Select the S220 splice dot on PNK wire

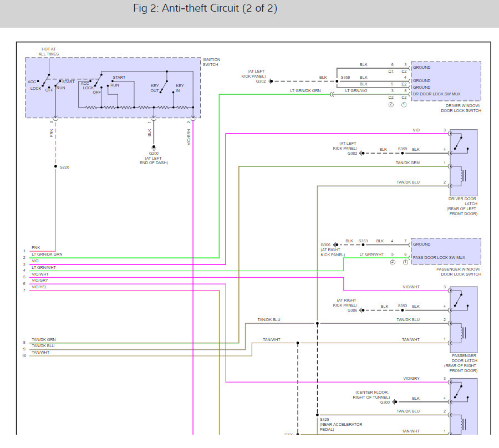[x=55, y=166]
